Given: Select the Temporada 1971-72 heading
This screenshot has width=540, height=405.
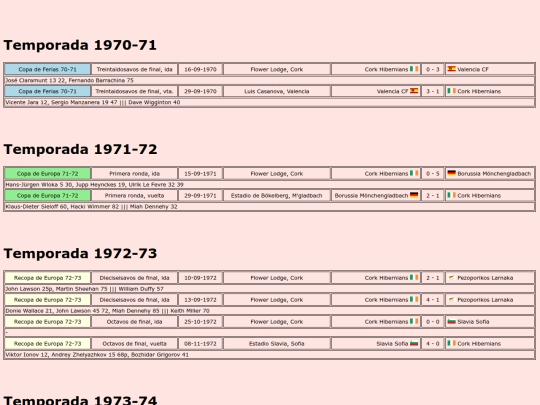Looking at the screenshot, I should click(x=80, y=149).
